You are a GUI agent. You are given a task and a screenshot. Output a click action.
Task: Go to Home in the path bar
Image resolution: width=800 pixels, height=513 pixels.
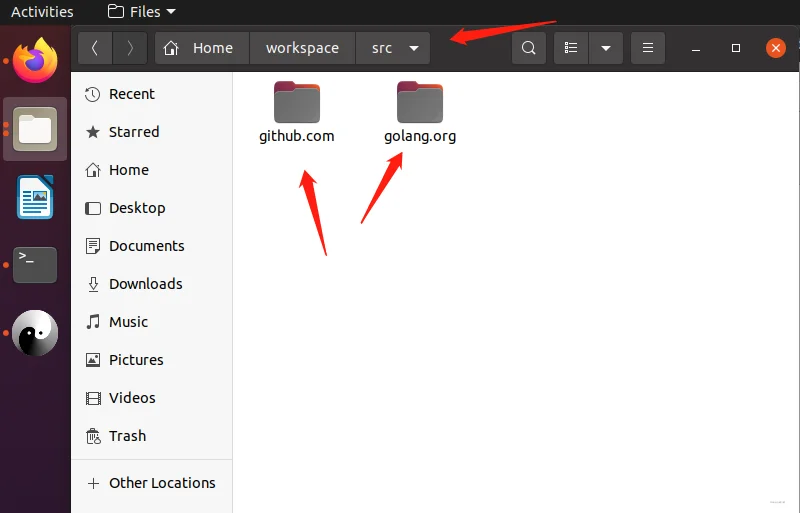tap(202, 48)
